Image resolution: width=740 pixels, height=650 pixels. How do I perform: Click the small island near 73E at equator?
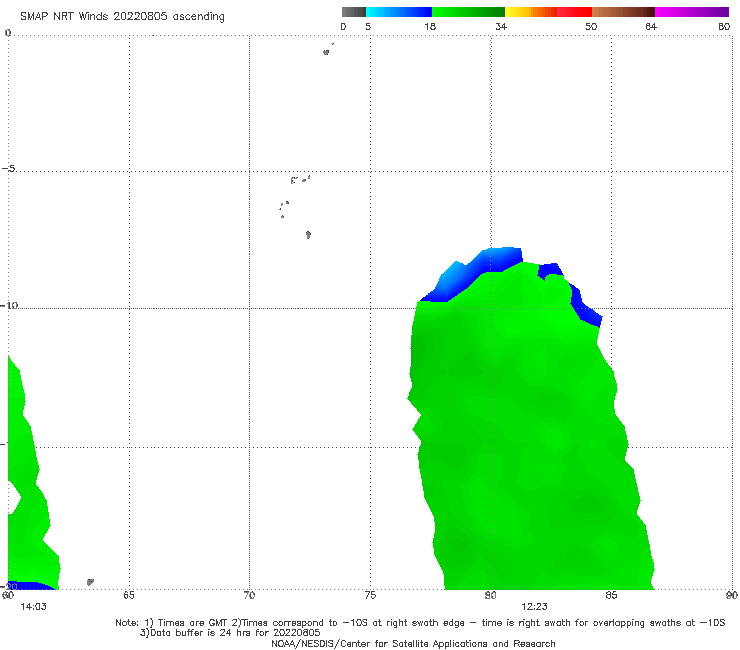point(326,52)
